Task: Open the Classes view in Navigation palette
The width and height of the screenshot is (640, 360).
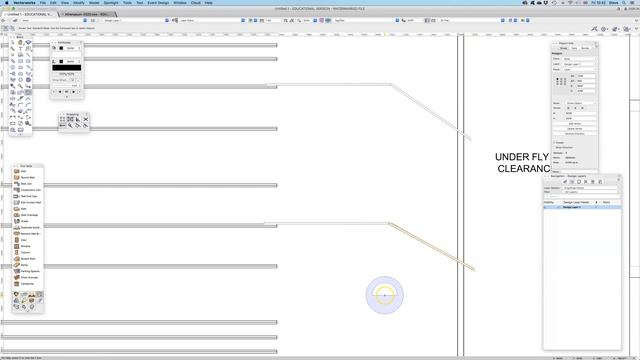Action: point(565,182)
